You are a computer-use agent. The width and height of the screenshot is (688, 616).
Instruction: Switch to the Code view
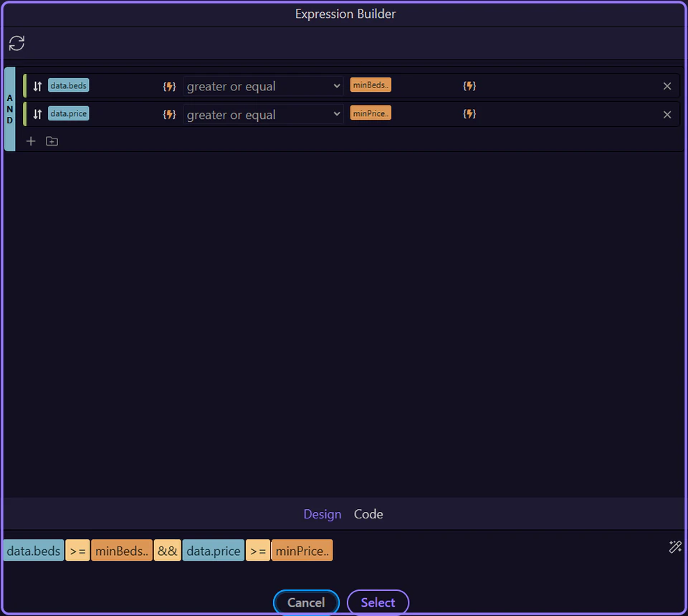[368, 514]
